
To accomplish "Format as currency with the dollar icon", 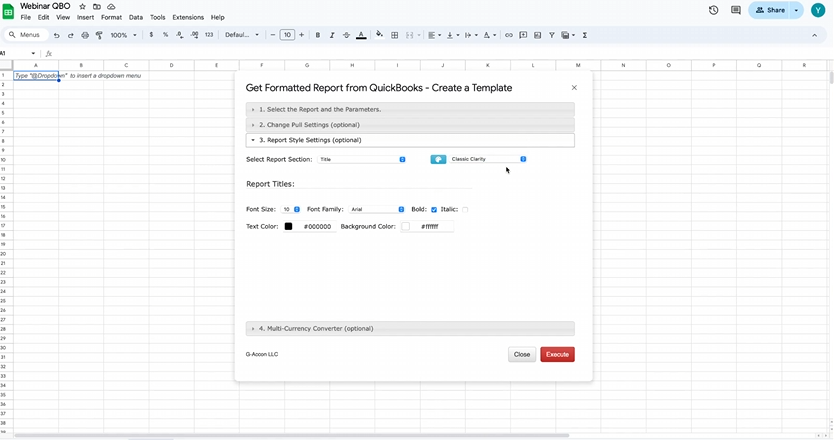I will 151,35.
